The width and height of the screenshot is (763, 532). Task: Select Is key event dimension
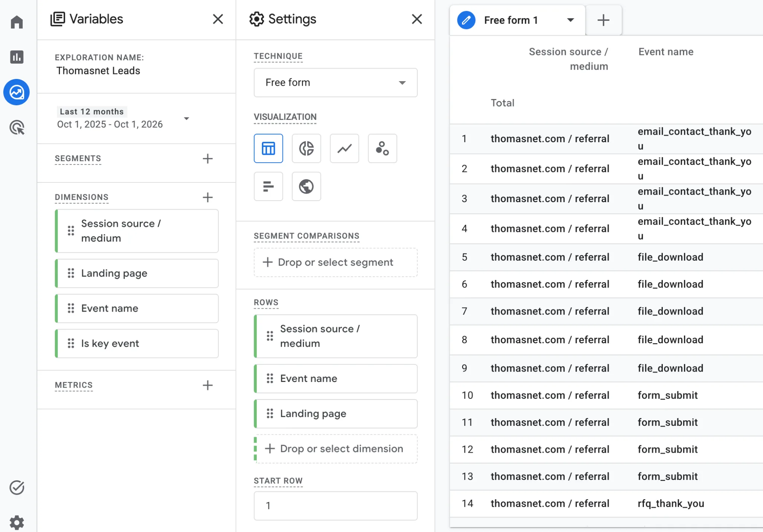pos(137,344)
